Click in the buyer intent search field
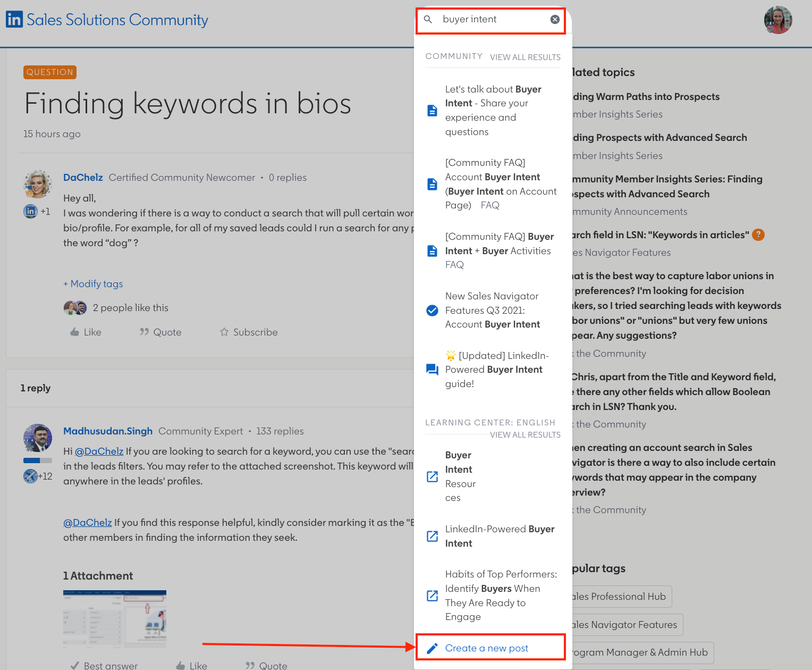 [491, 20]
